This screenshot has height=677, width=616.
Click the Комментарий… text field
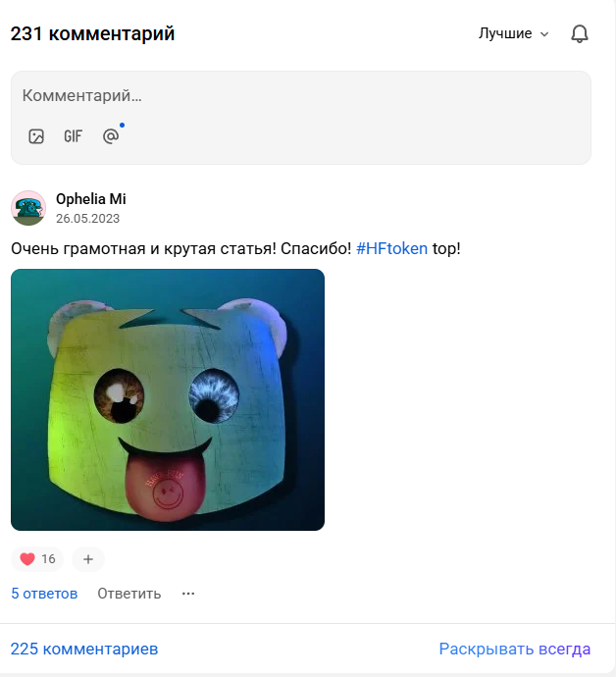[x=301, y=96]
